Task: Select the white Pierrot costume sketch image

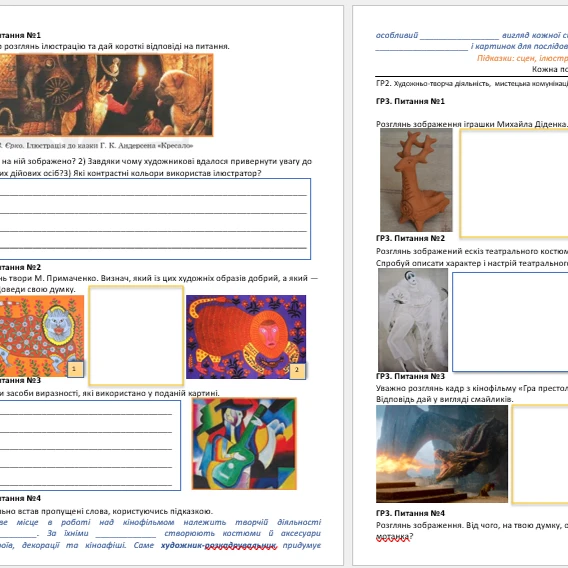Action: [x=413, y=320]
